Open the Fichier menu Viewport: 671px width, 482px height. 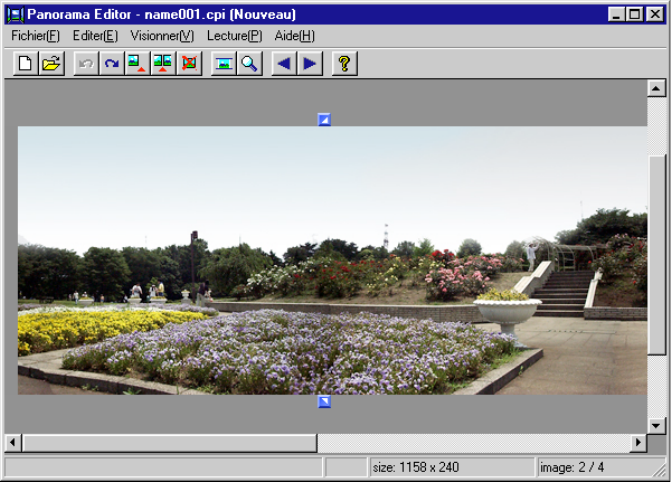tap(35, 35)
